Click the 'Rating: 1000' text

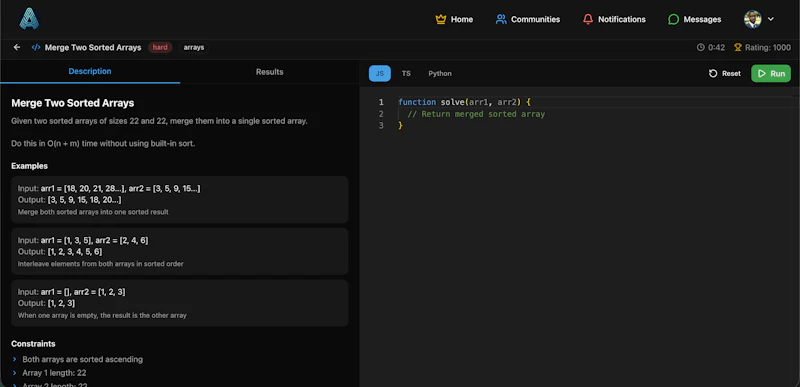point(768,47)
